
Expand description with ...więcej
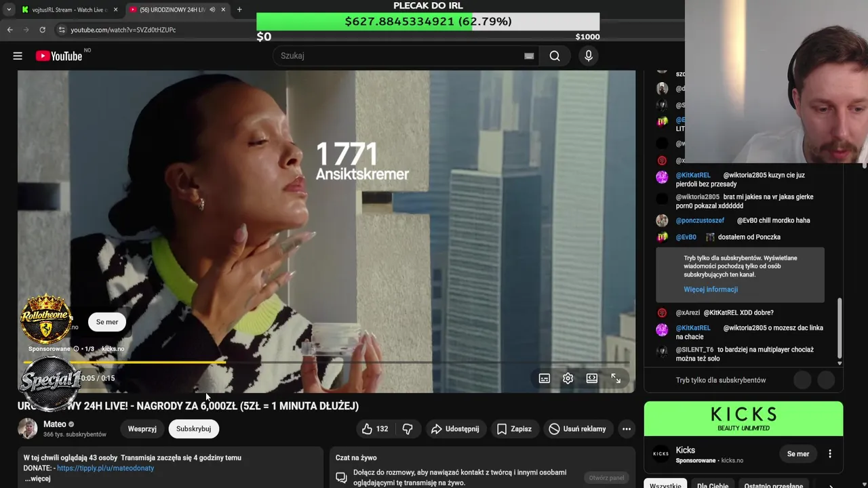(37, 479)
